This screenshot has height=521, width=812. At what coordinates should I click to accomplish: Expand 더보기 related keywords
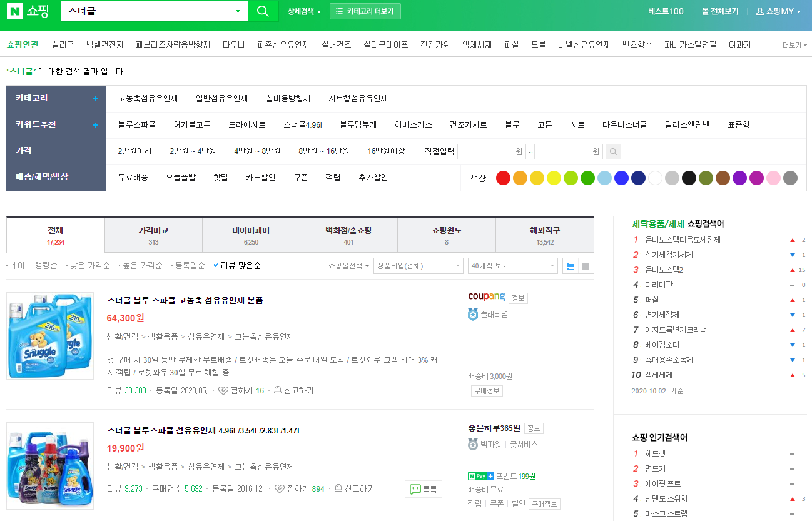click(794, 45)
